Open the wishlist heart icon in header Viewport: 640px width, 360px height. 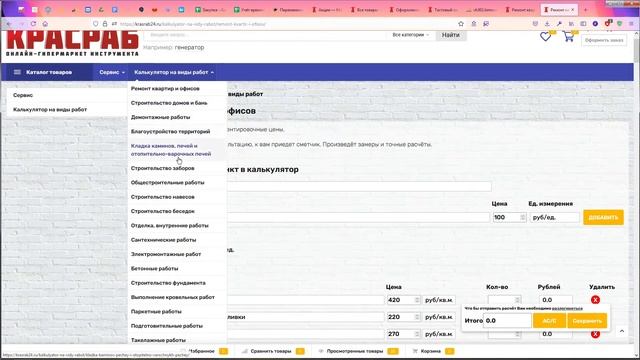click(x=545, y=37)
